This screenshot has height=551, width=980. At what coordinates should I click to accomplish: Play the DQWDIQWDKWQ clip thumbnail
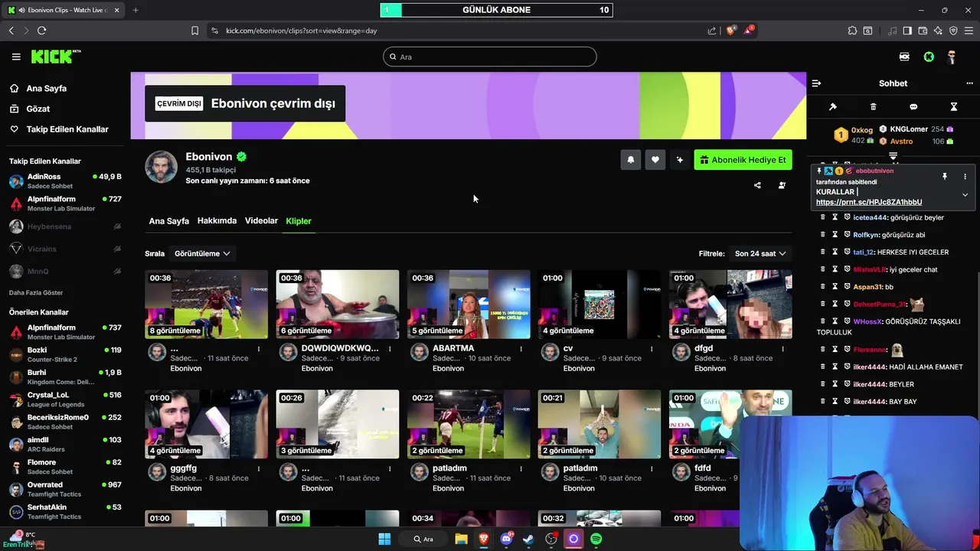[x=338, y=304]
